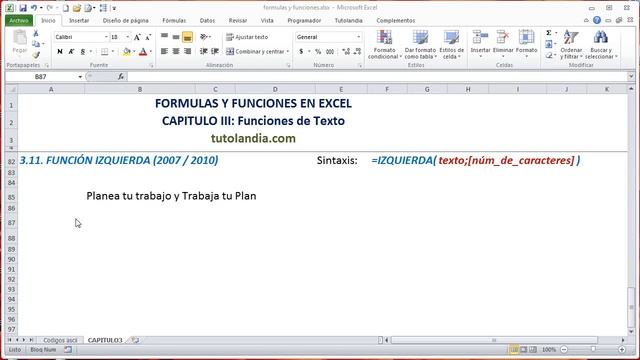640x360 pixels.
Task: Click the Cut scissors icon
Action: (36, 33)
